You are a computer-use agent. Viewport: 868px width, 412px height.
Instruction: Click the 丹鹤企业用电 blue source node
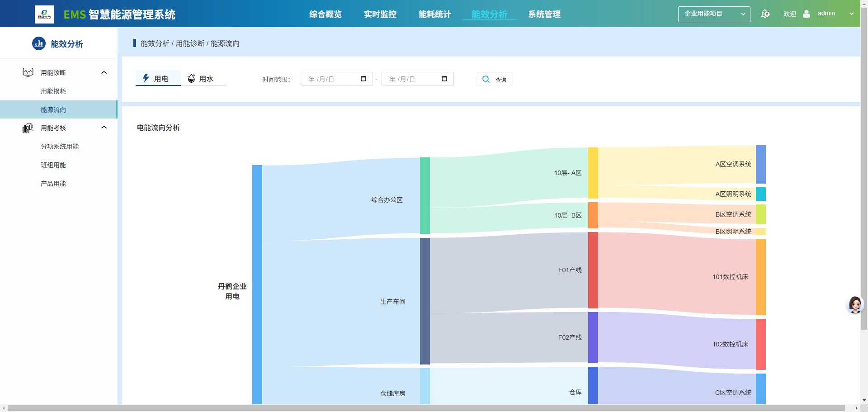click(257, 284)
